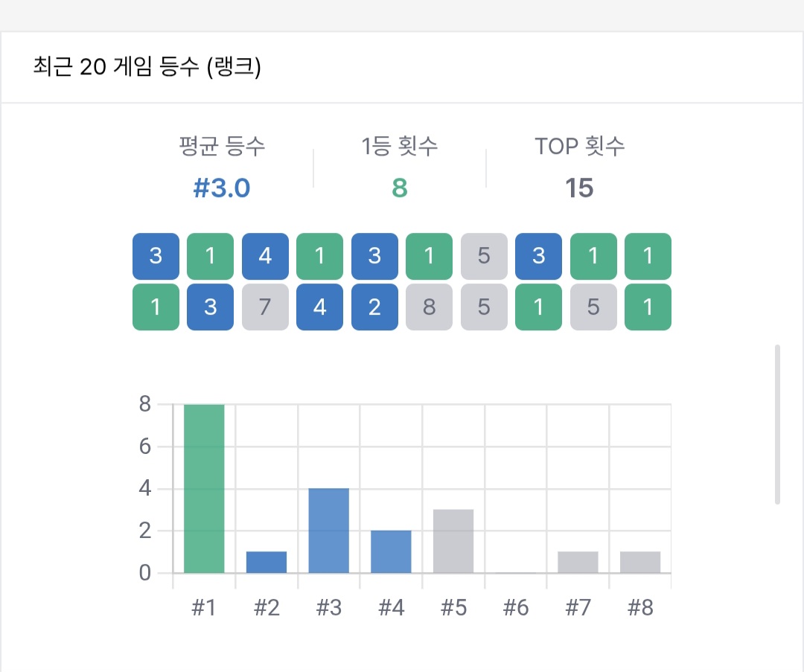This screenshot has height=672, width=804.
Task: Click the gray rank 8 badge
Action: pyautogui.click(x=429, y=307)
